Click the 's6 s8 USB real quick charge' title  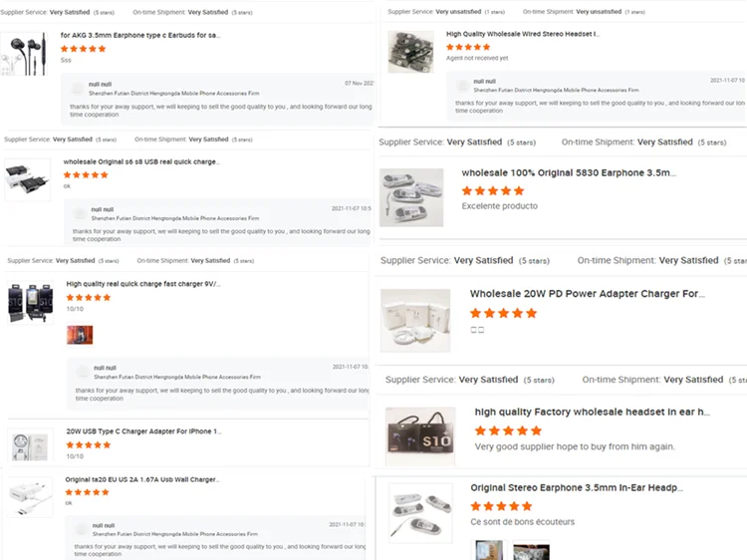pyautogui.click(x=141, y=161)
